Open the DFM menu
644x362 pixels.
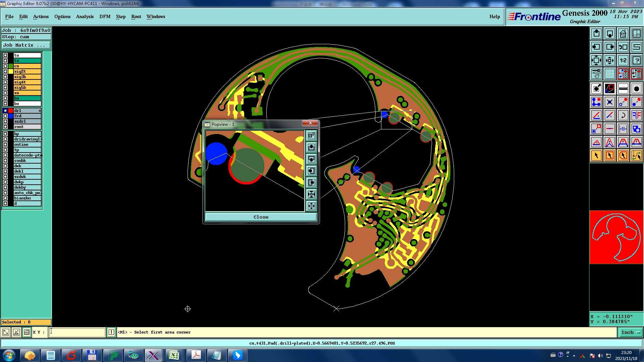105,16
